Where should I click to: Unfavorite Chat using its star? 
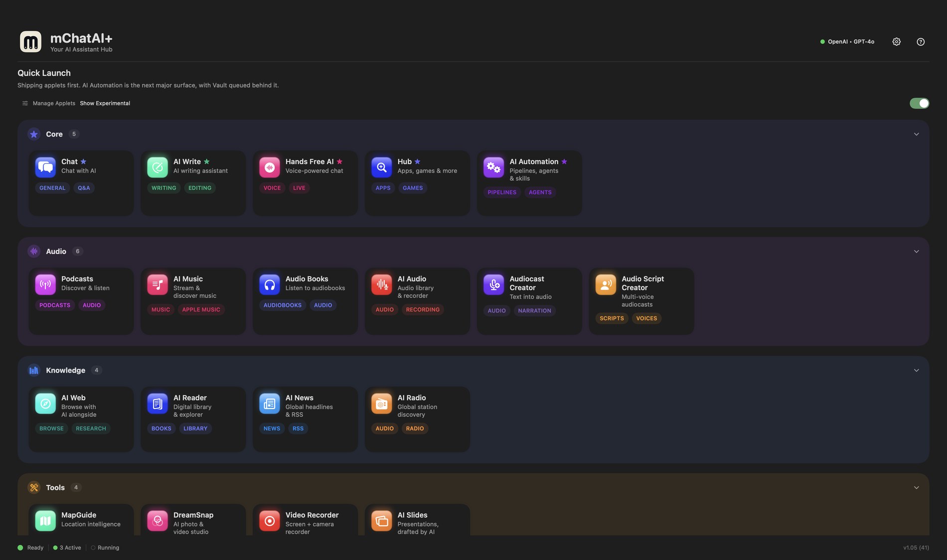tap(83, 161)
